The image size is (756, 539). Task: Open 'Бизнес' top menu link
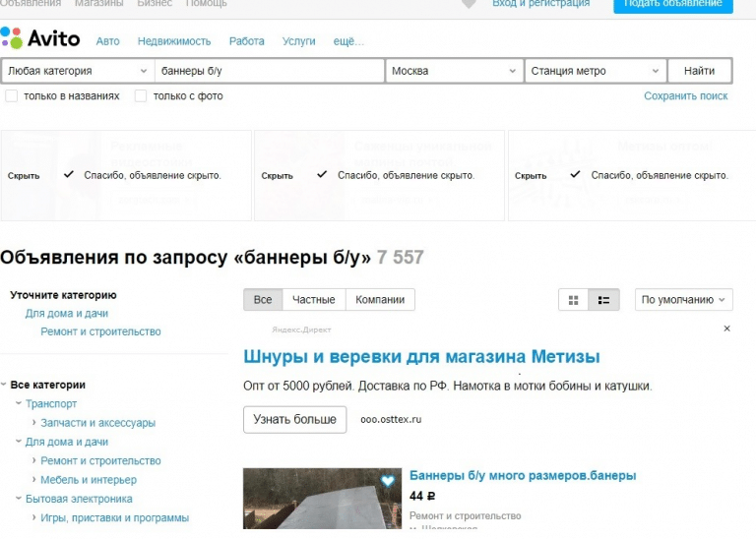(155, 3)
